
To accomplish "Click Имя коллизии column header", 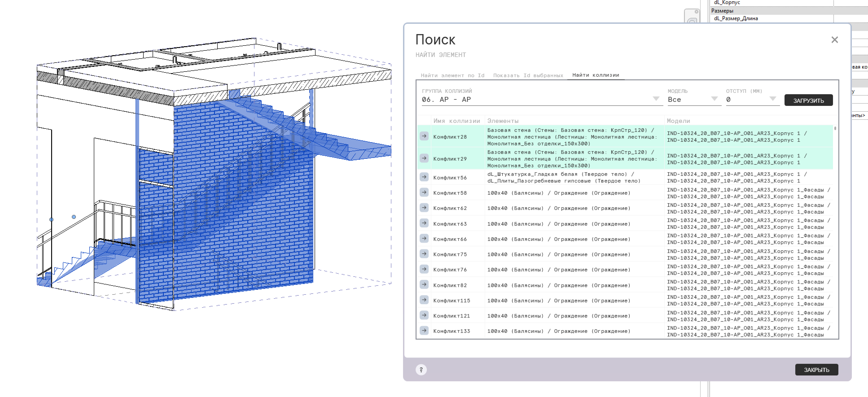I will point(457,121).
